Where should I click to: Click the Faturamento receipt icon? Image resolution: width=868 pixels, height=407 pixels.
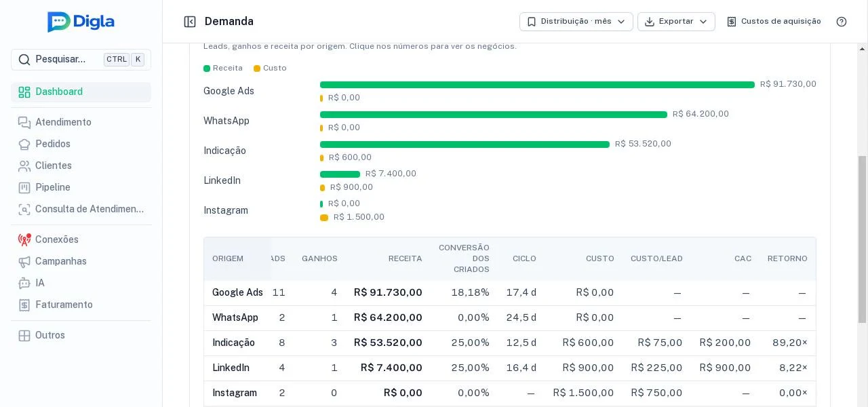(24, 305)
